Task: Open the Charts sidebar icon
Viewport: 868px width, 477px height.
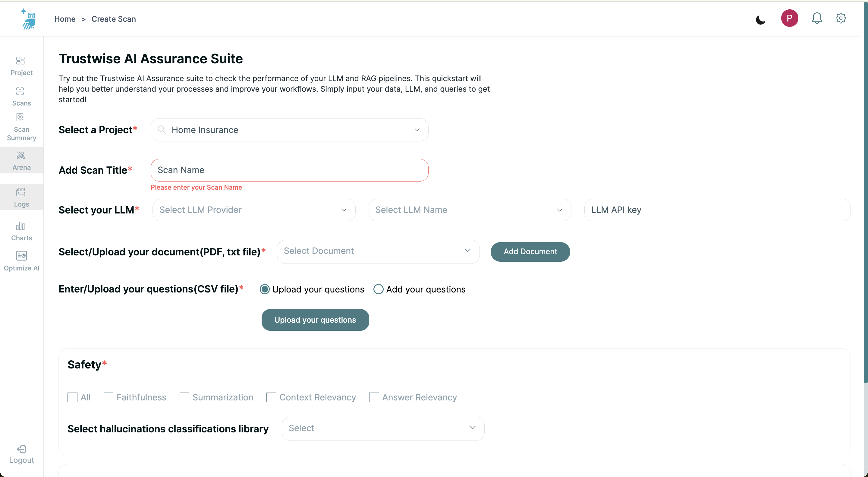Action: [21, 231]
